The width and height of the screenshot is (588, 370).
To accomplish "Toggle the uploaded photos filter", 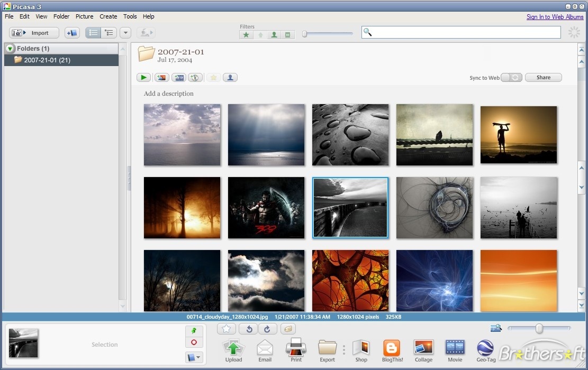I will 260,35.
